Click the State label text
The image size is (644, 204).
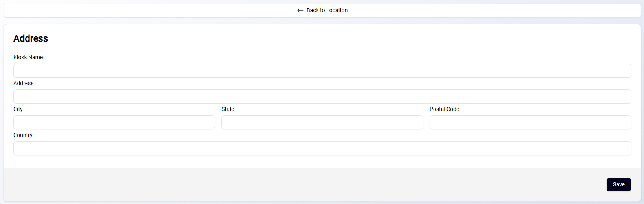click(228, 109)
